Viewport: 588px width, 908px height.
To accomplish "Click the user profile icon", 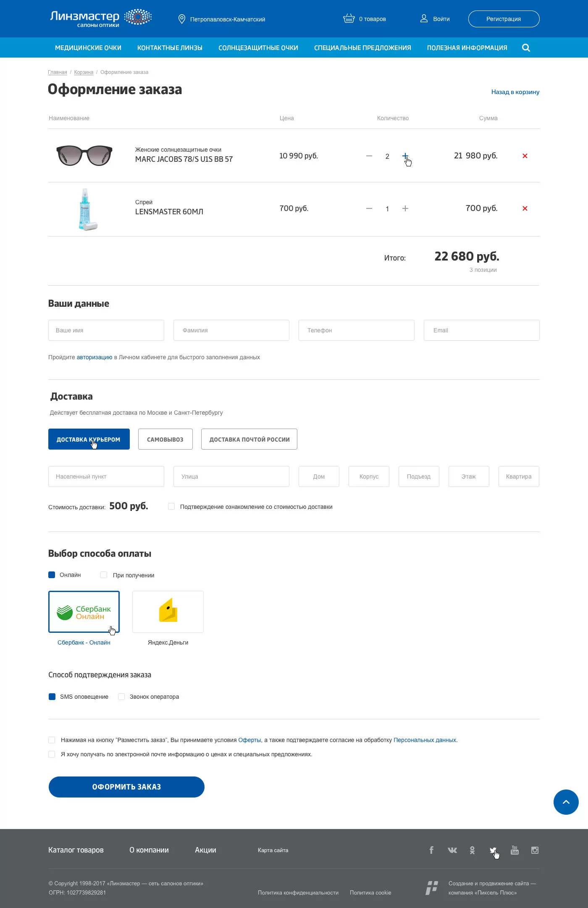I will pos(424,18).
